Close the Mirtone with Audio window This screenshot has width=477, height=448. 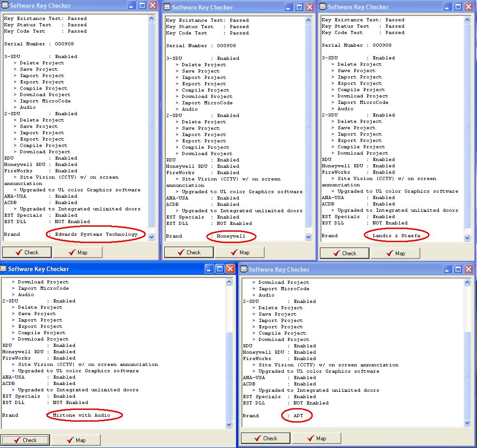pyautogui.click(x=230, y=269)
